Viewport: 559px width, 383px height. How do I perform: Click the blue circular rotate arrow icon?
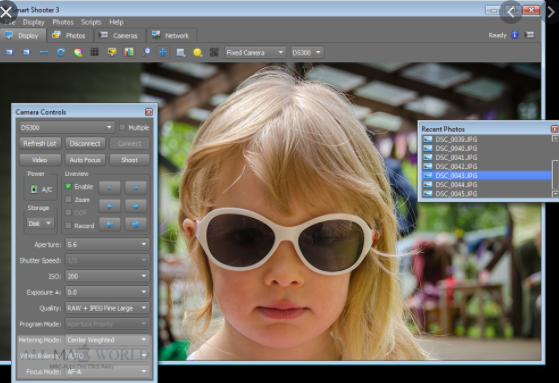[61, 52]
